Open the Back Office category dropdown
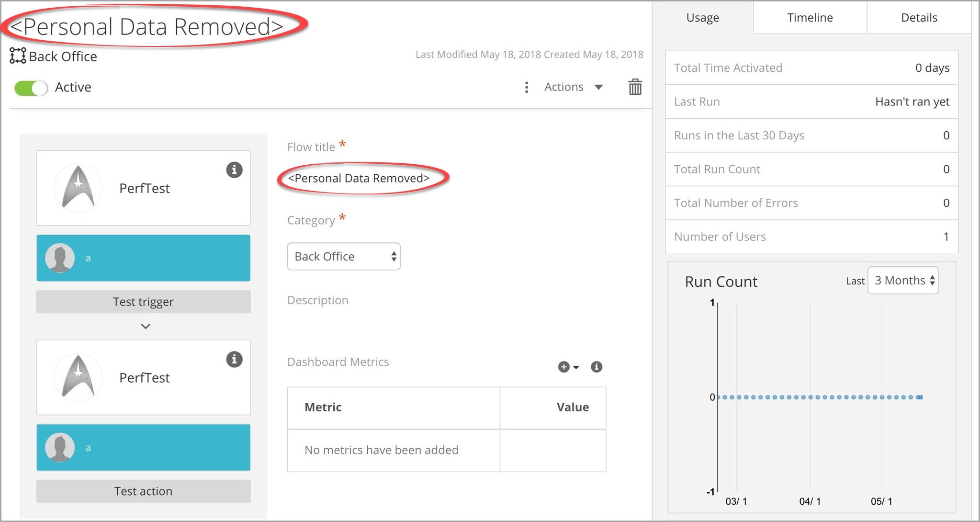Image resolution: width=980 pixels, height=522 pixels. [344, 257]
